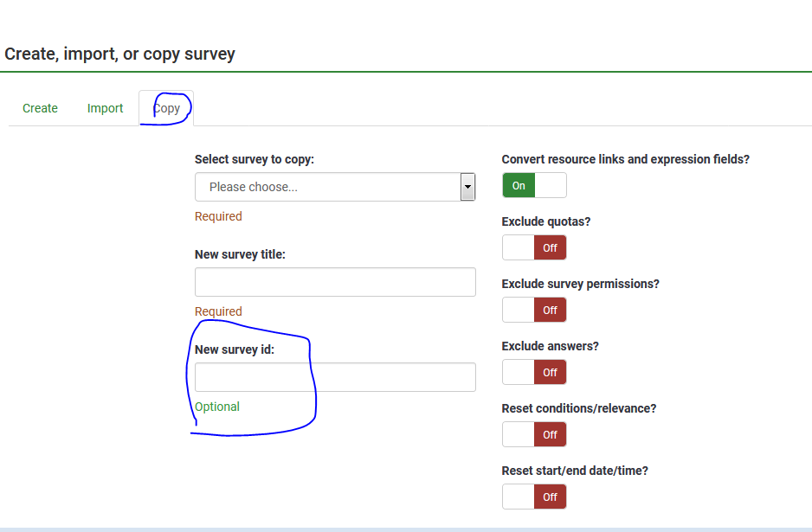
Task: Switch on Reset start/end date/time
Action: click(534, 497)
